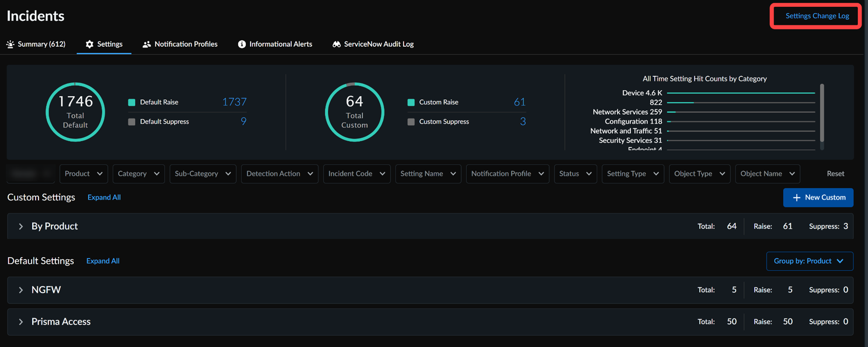Open the Notification Profile filter dropdown
Viewport: 868px width, 347px height.
click(x=507, y=173)
